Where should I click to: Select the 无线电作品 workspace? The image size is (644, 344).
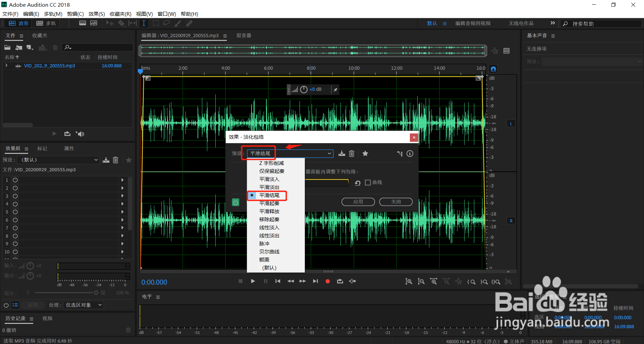pyautogui.click(x=521, y=23)
